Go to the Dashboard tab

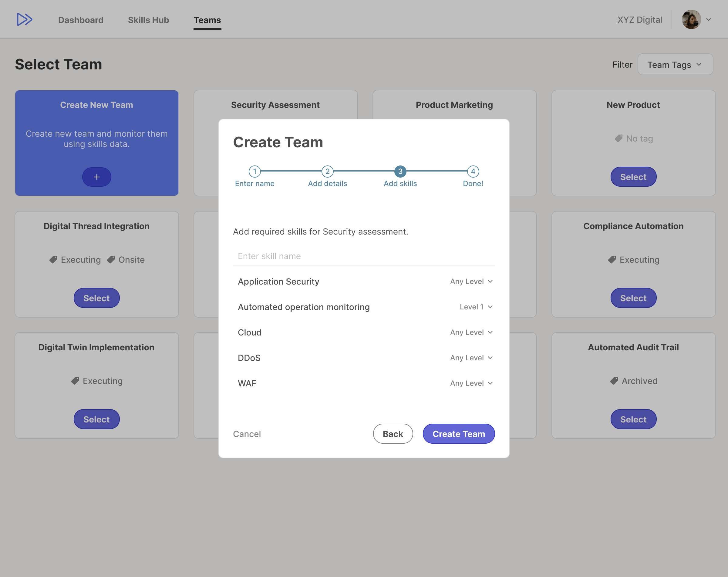pos(81,20)
